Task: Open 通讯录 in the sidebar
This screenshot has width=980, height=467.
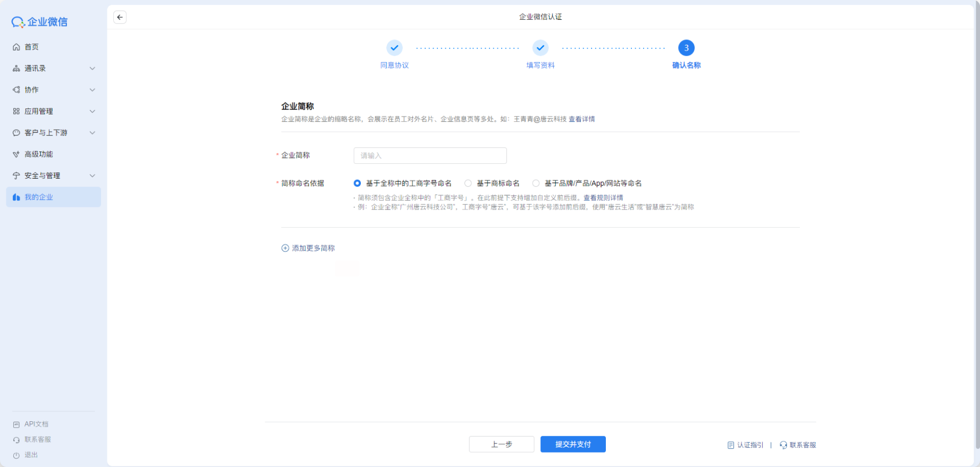Action: coord(54,69)
